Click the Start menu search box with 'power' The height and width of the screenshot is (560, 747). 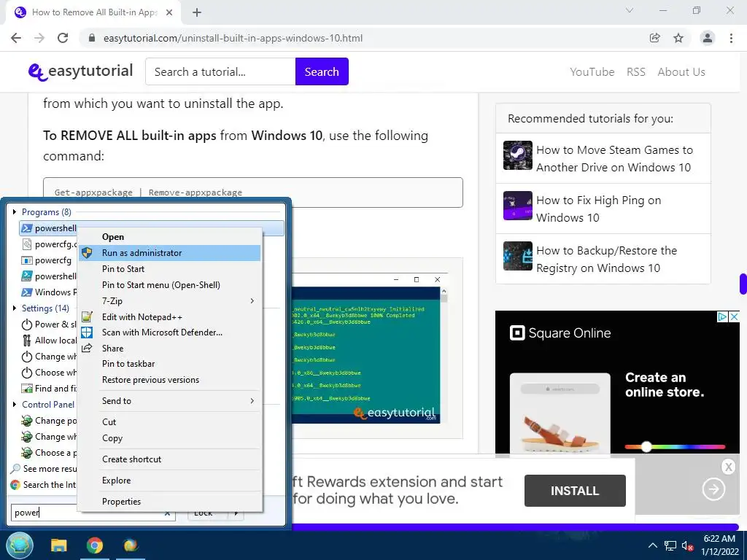[x=44, y=513]
